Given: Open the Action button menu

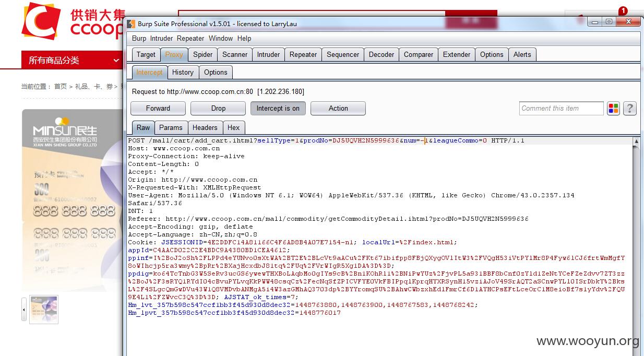Looking at the screenshot, I should point(338,108).
